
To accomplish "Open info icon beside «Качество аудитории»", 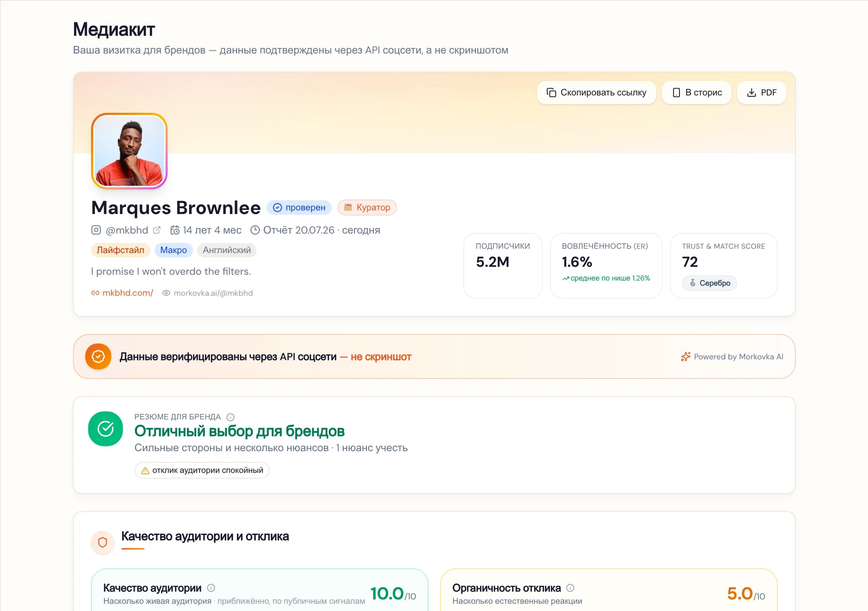I will point(211,588).
